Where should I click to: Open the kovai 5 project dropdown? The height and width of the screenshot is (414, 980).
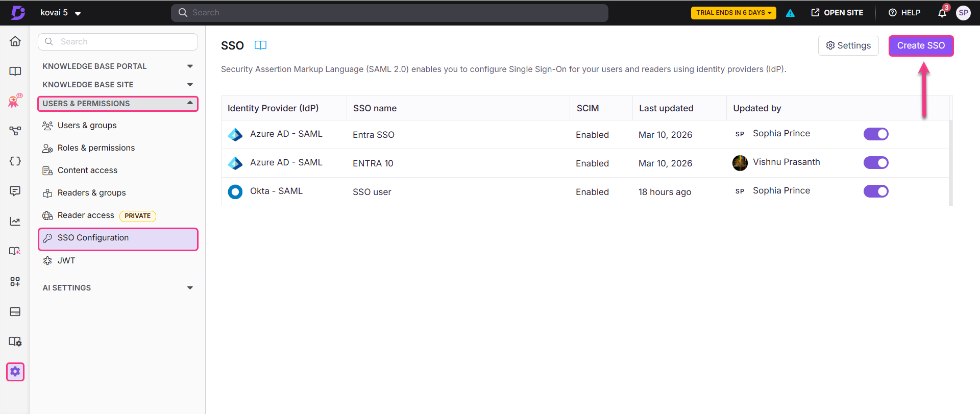tap(61, 13)
